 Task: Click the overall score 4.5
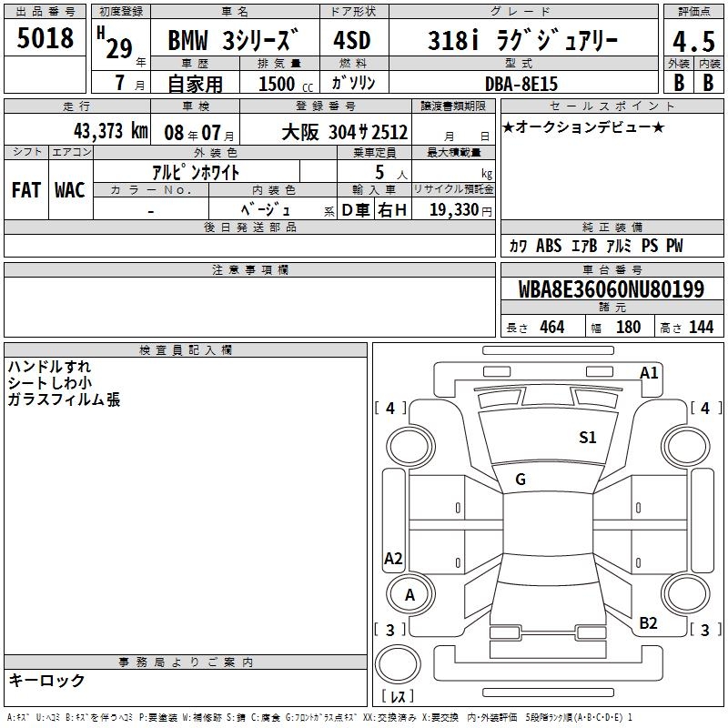694,41
